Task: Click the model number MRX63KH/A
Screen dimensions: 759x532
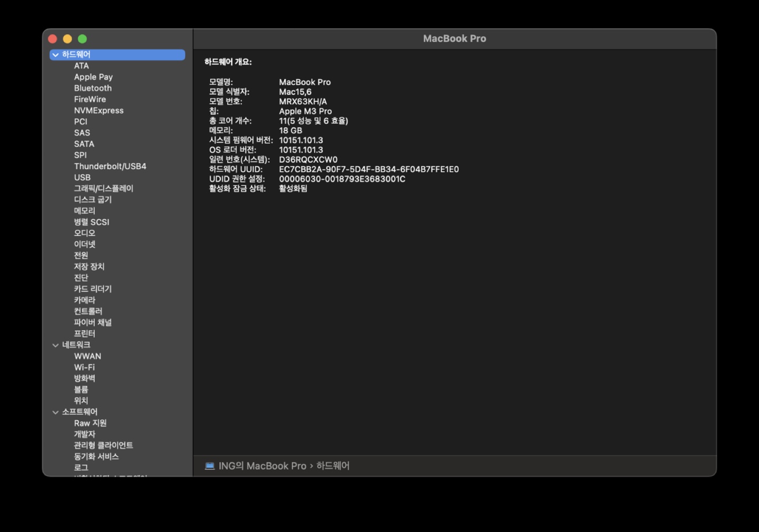Action: (303, 102)
